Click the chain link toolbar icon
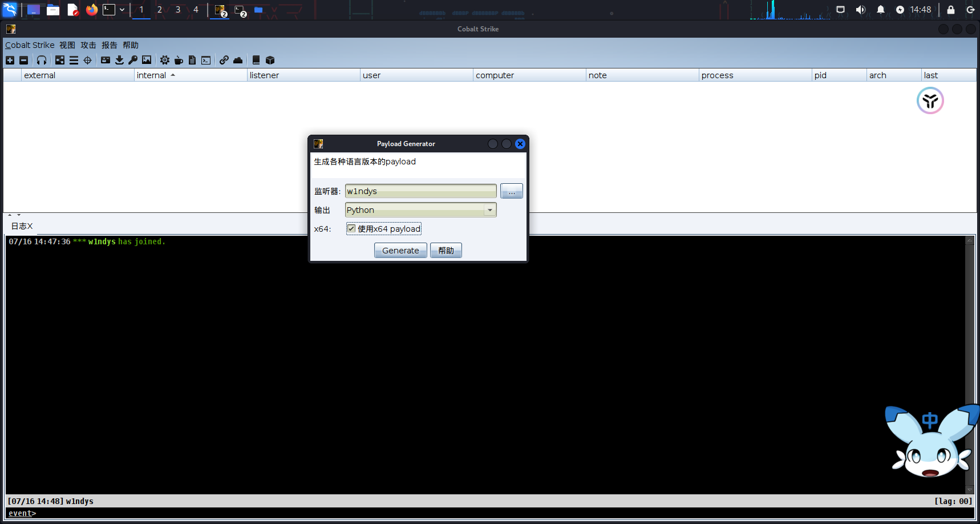This screenshot has height=524, width=980. [x=224, y=60]
